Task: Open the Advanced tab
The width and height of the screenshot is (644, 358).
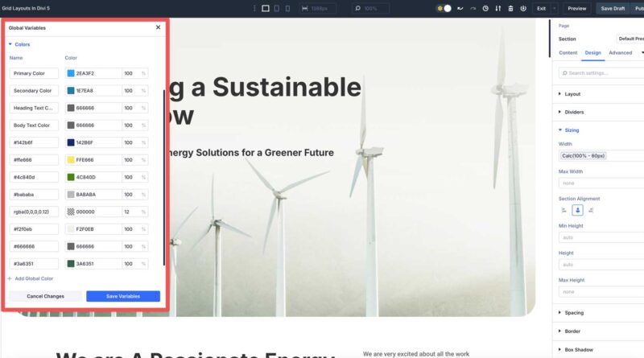Action: click(x=620, y=53)
